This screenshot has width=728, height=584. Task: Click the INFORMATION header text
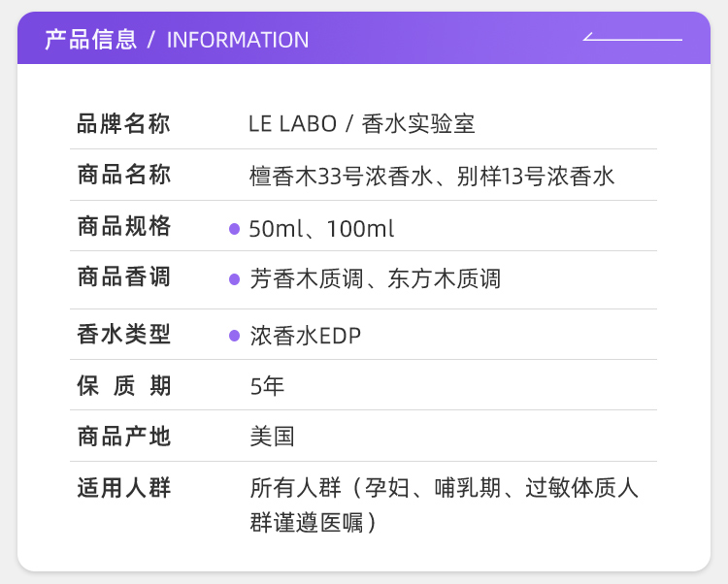(x=238, y=40)
